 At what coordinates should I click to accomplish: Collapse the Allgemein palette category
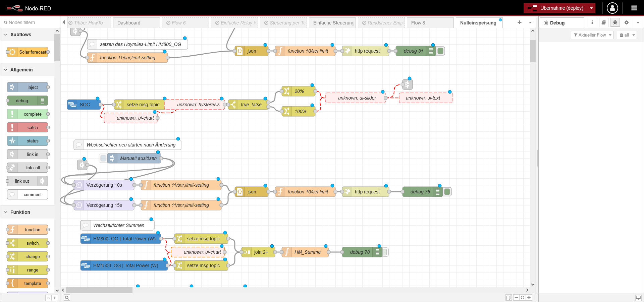6,70
